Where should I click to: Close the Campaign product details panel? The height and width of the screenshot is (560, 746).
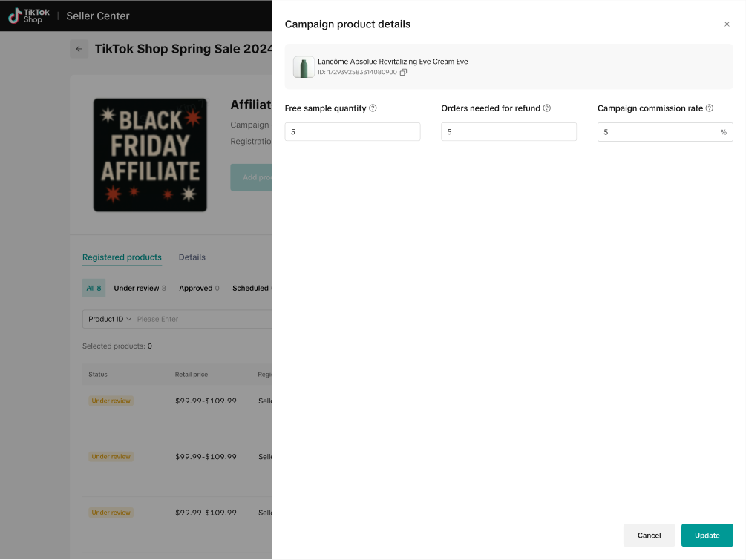coord(727,24)
